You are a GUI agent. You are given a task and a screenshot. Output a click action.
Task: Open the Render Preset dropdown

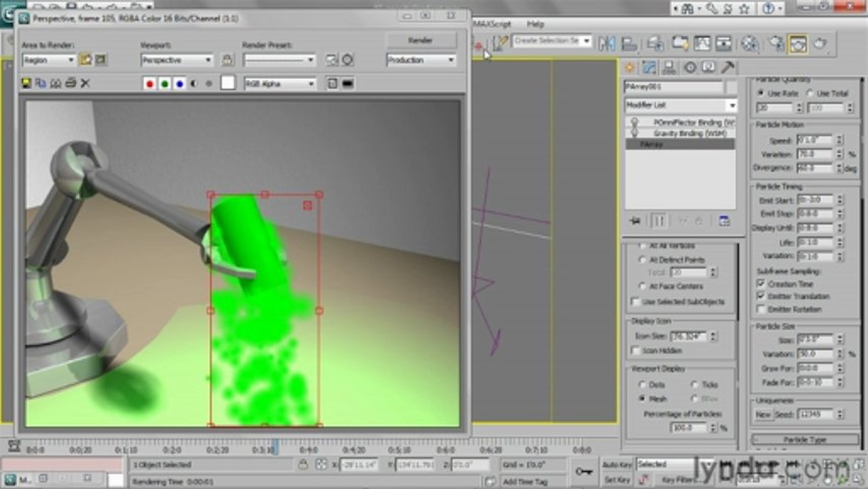pyautogui.click(x=280, y=60)
